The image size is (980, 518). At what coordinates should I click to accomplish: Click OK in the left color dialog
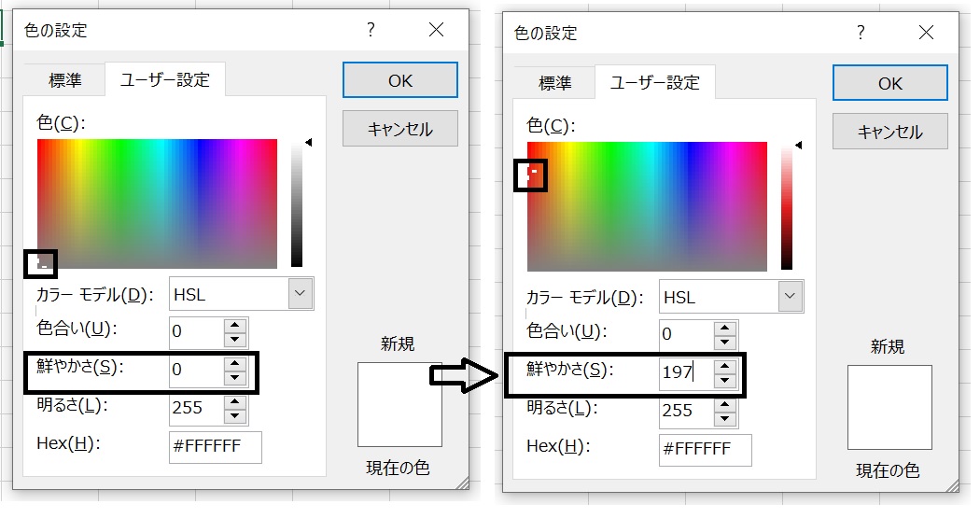tap(400, 80)
